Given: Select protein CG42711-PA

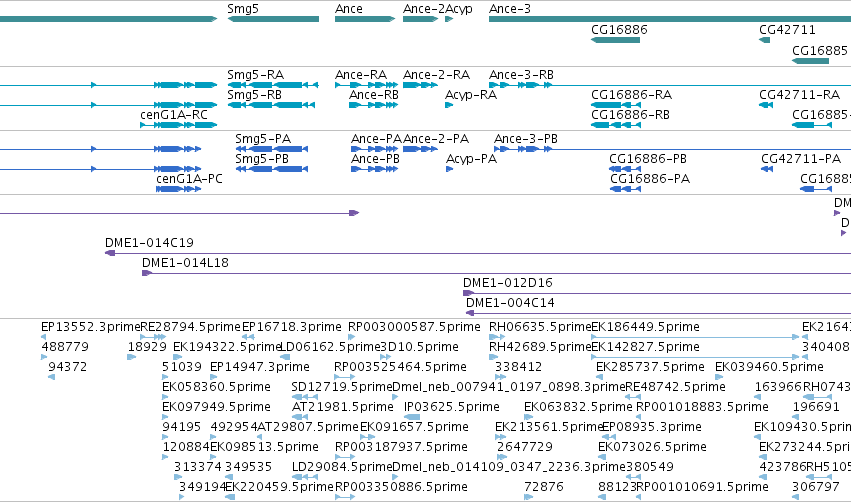Looking at the screenshot, I should 801,159.
